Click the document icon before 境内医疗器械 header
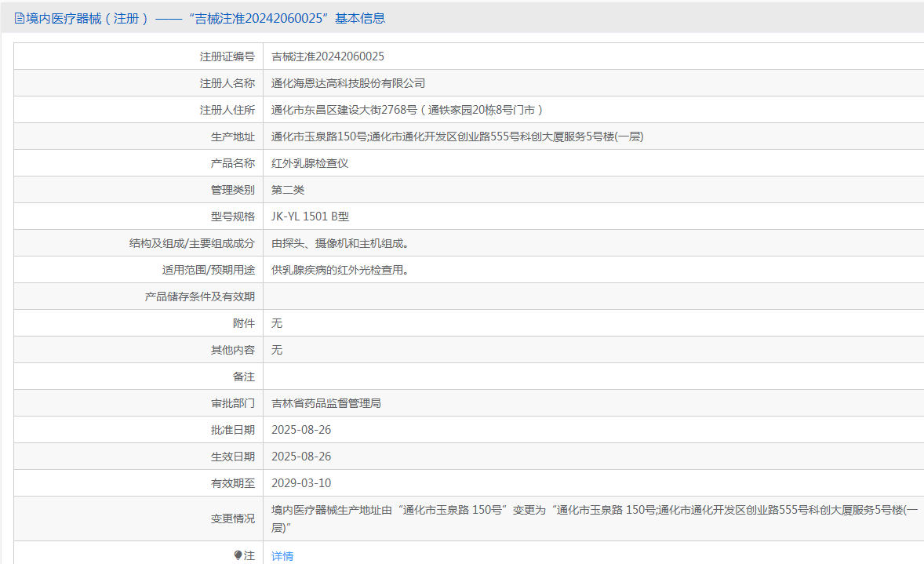 click(20, 18)
